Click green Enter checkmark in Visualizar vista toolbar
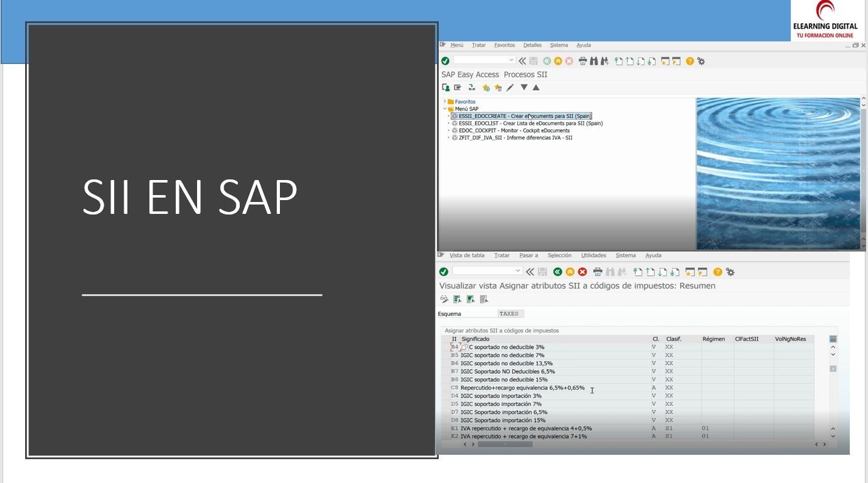Screen dimensions: 868x483 [x=444, y=272]
